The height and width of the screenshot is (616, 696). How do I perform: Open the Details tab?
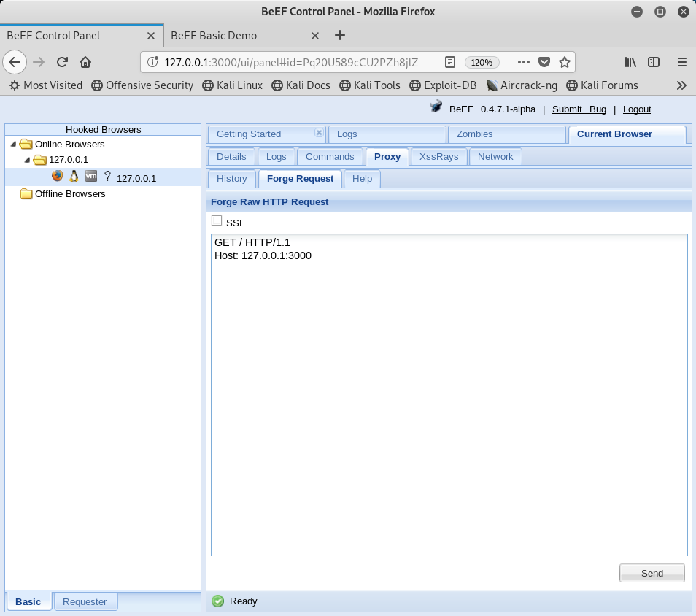pyautogui.click(x=231, y=157)
